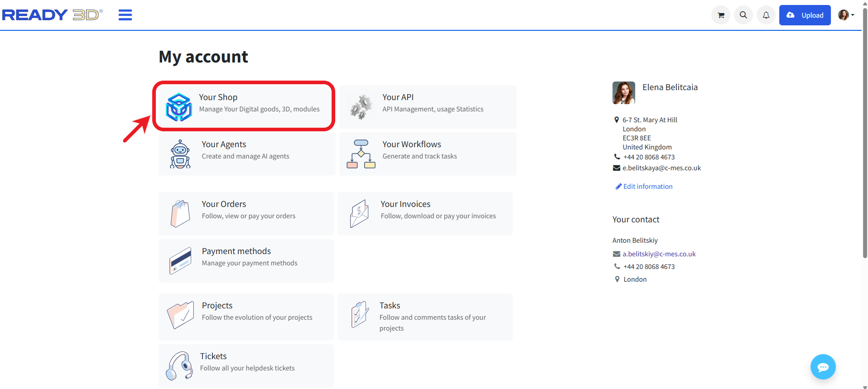This screenshot has width=868, height=389.
Task: Click Elena Belitcaia profile photo
Action: [624, 93]
